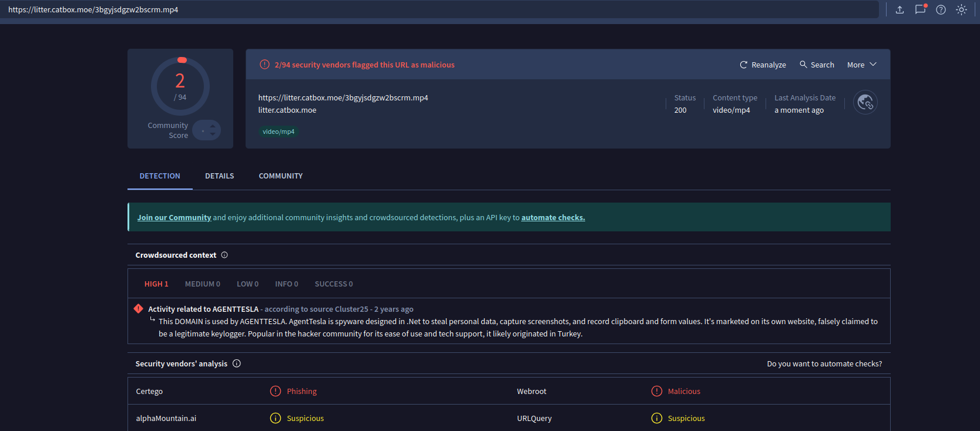Select the INFO 0 severity tab

[287, 284]
